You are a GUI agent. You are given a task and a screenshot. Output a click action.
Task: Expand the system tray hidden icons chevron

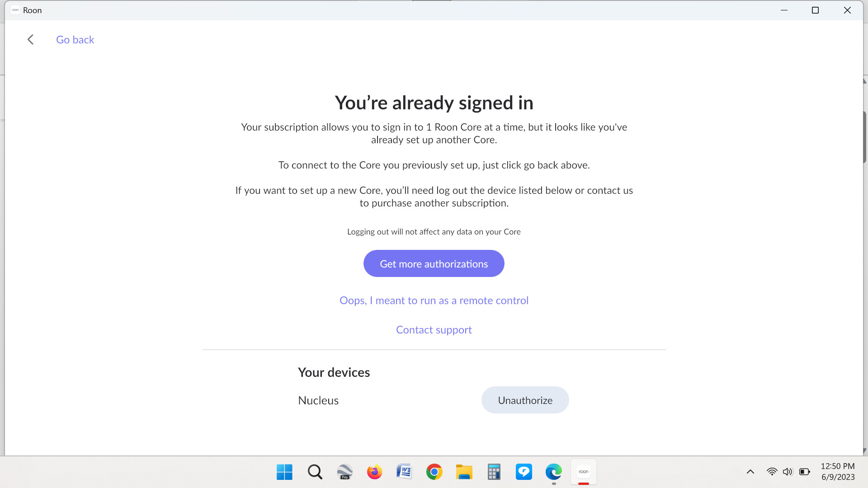coord(750,472)
